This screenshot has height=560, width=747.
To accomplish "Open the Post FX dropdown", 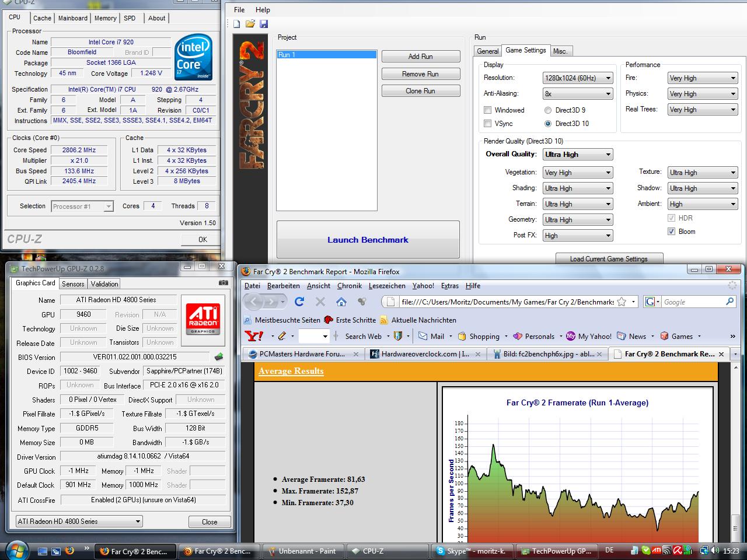I will pos(578,236).
